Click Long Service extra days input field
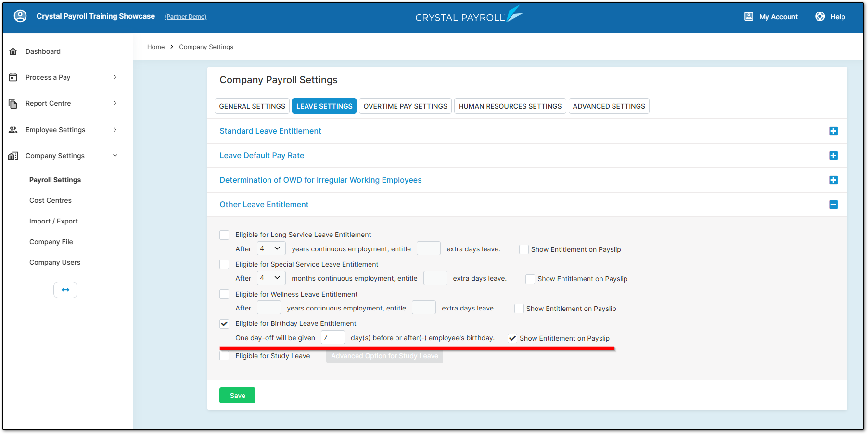Viewport: 868px width, 434px height. (x=429, y=248)
